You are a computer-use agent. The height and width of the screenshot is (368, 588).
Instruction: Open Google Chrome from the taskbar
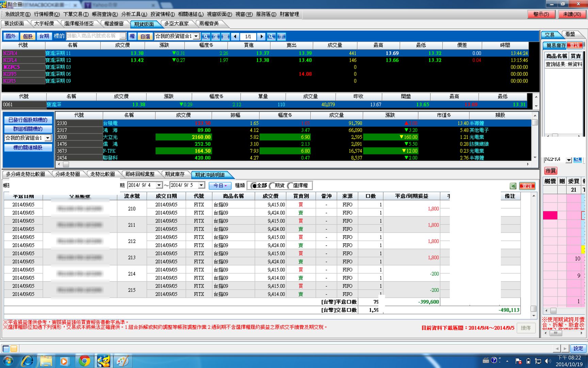(84, 361)
